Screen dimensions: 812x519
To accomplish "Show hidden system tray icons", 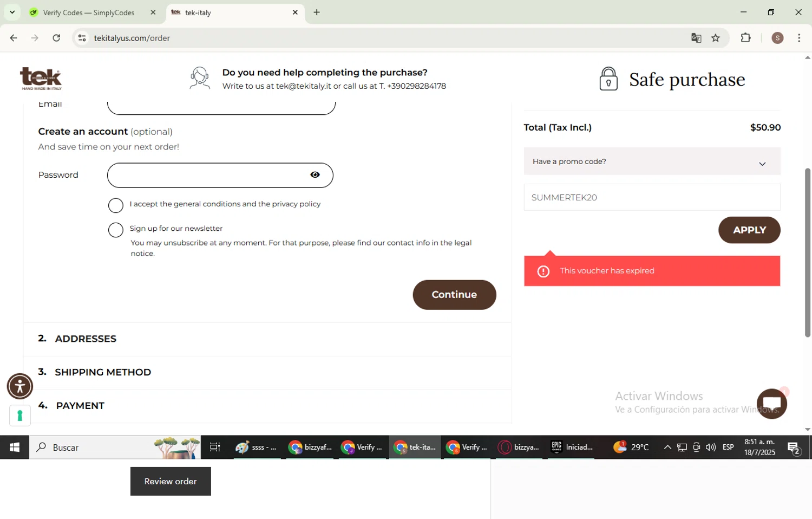I will (667, 447).
